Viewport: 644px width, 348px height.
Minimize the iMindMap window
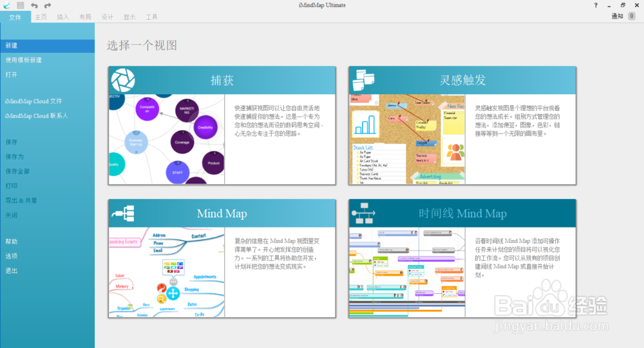coord(609,5)
